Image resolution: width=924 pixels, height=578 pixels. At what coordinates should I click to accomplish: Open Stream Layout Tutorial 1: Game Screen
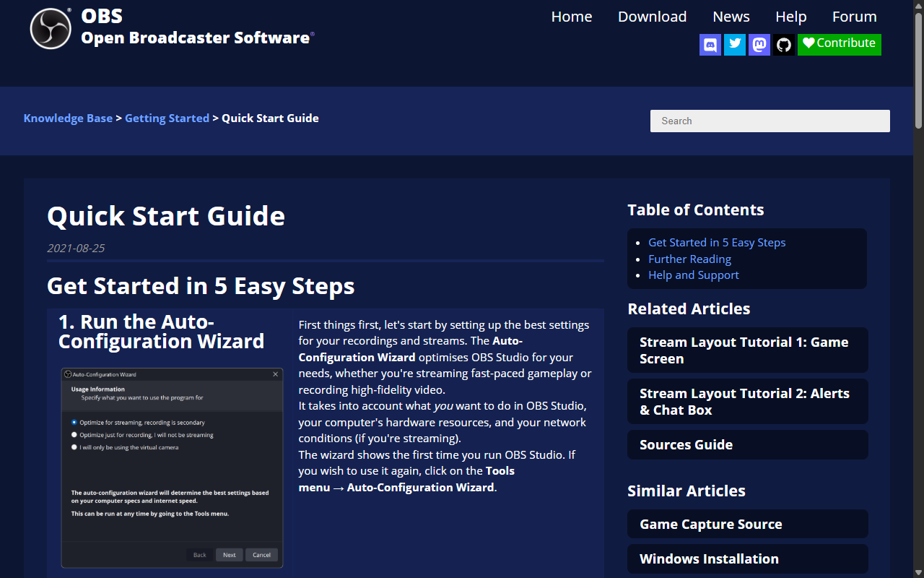point(748,350)
